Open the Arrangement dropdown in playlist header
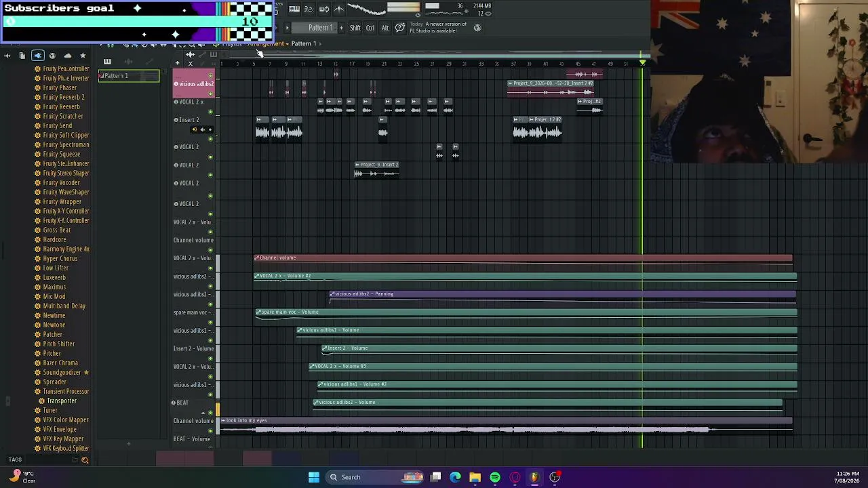The height and width of the screenshot is (488, 868). [x=268, y=43]
